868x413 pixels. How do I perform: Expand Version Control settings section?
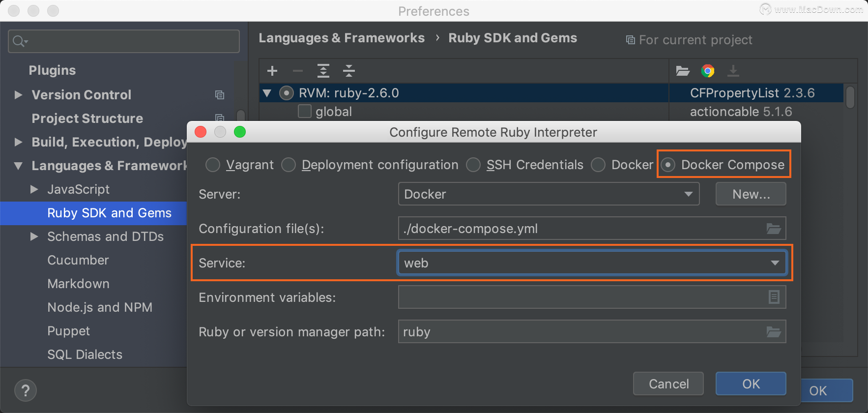[19, 95]
